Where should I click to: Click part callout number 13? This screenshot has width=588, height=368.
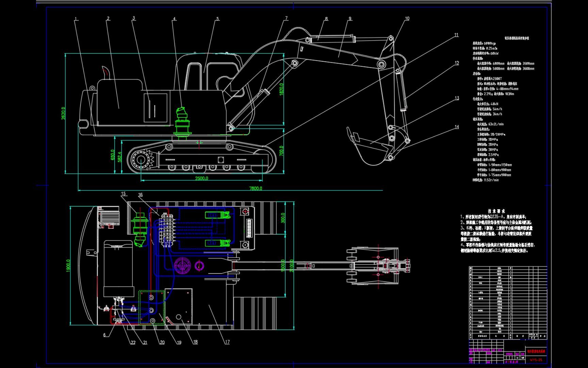point(457,98)
